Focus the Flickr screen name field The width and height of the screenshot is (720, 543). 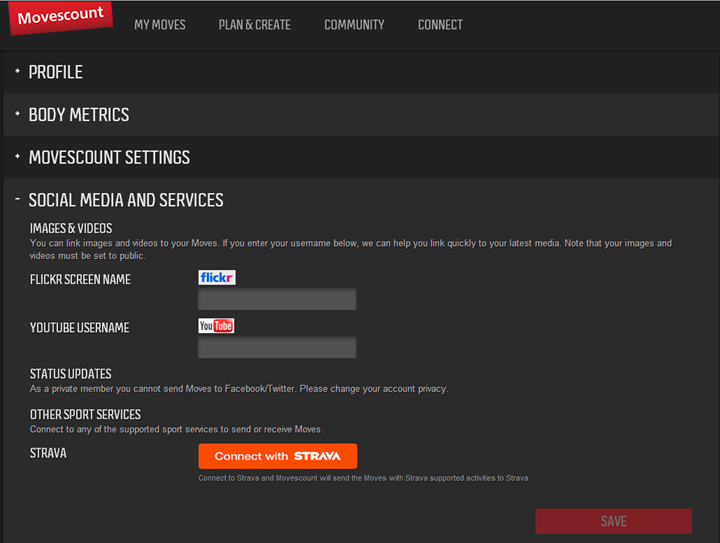coord(277,299)
